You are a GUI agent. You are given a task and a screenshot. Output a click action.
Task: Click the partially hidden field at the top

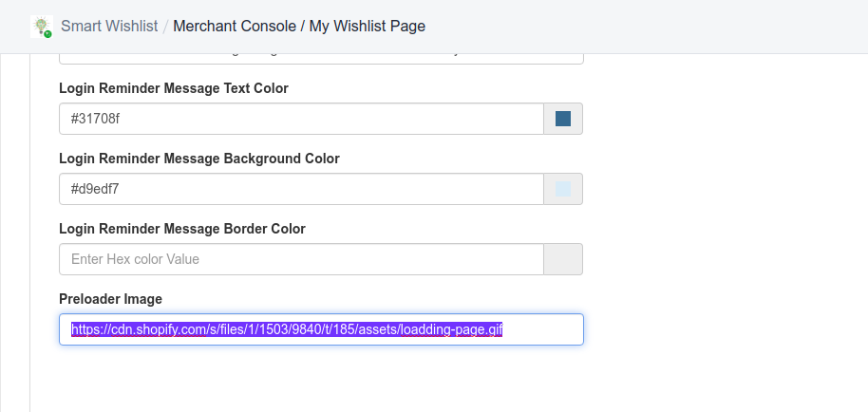321,59
